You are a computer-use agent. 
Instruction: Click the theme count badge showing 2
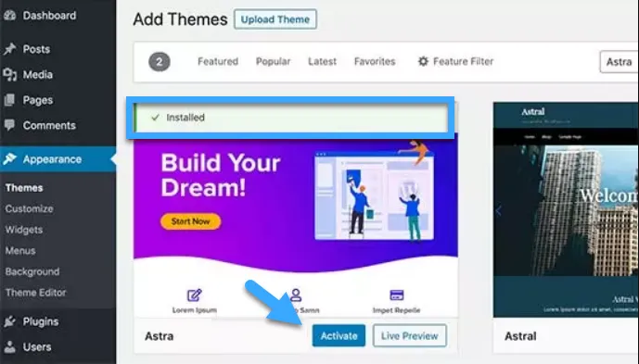(x=160, y=62)
